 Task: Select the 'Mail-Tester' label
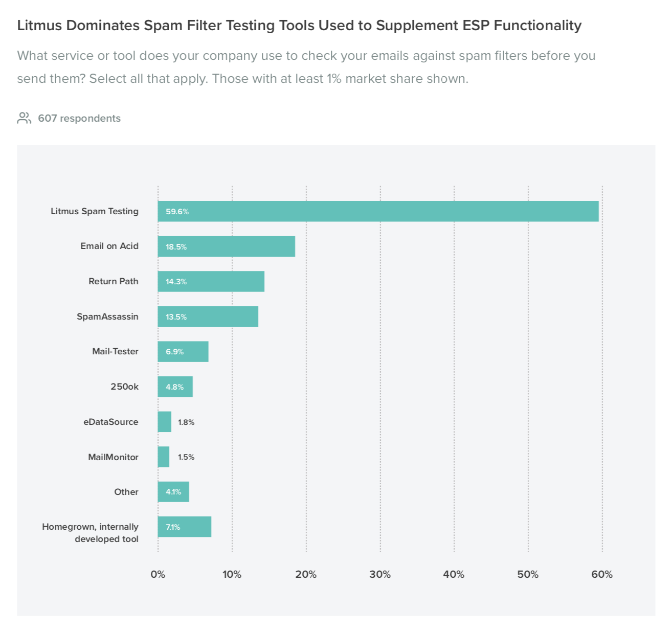[115, 351]
